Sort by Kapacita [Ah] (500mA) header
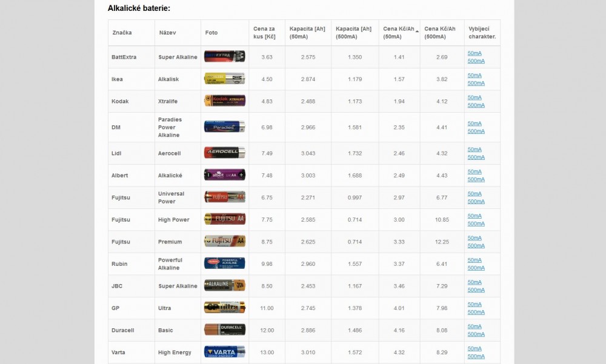Screen dimensions: 606x364 pyautogui.click(x=354, y=33)
